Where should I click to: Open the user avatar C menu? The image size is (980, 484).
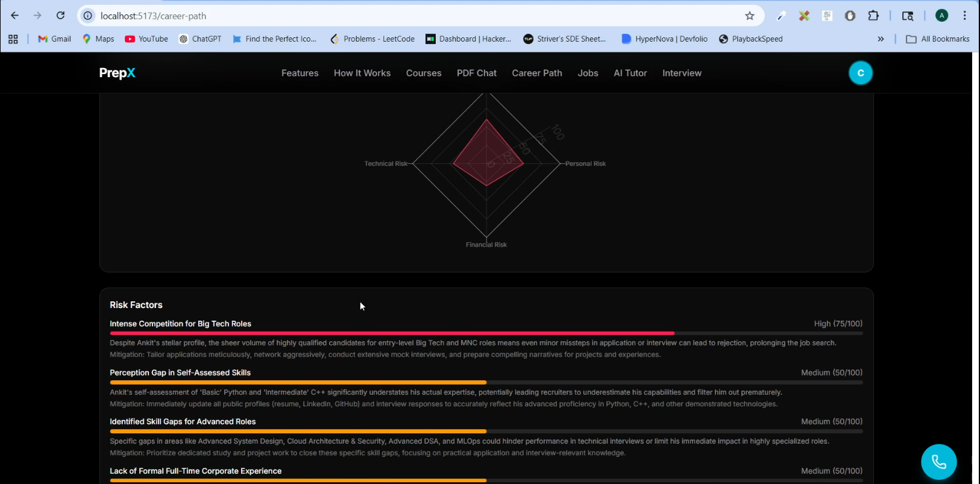[x=861, y=73]
